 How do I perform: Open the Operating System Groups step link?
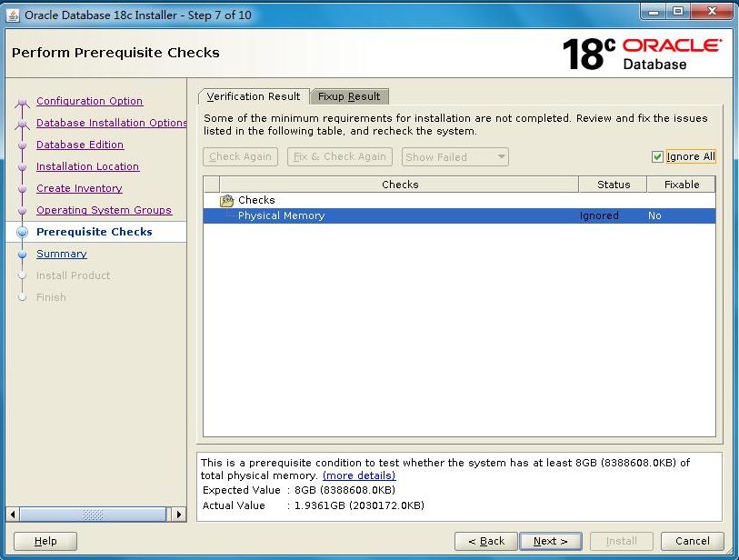[x=105, y=210]
